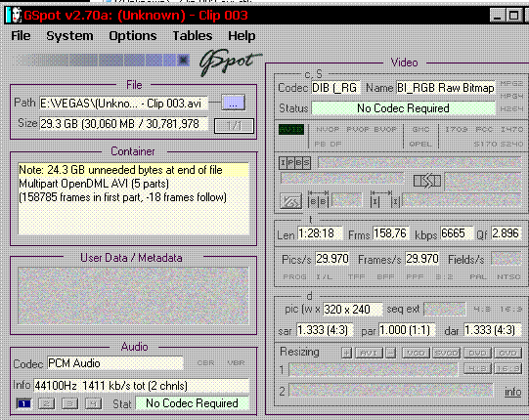Click the Path field showing Clip 003.avi

[x=123, y=104]
